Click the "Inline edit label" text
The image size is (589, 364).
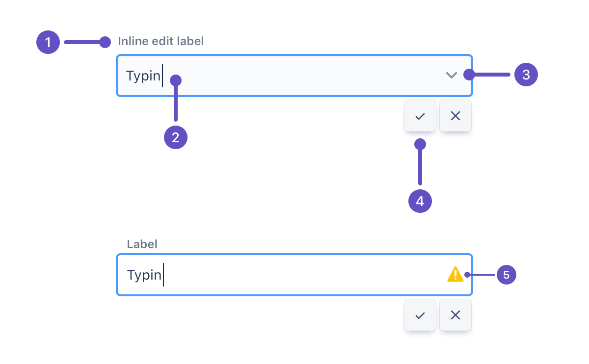[x=161, y=42]
